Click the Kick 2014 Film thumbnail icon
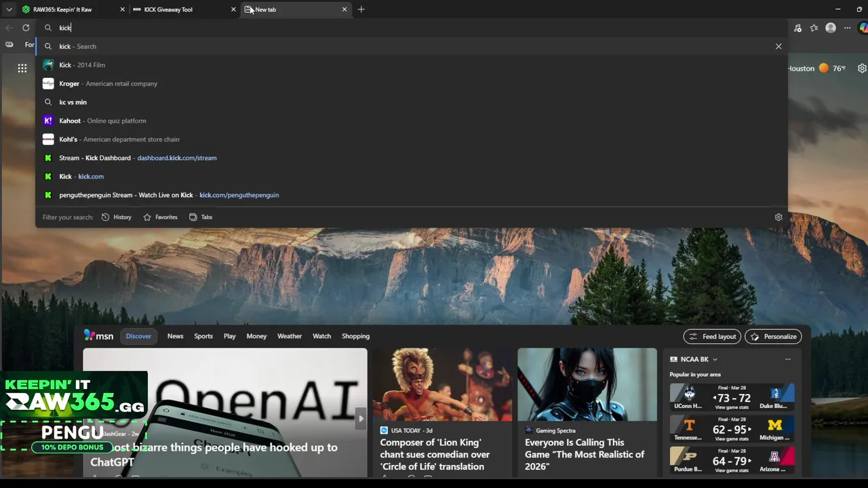This screenshot has width=868, height=488. click(x=48, y=65)
